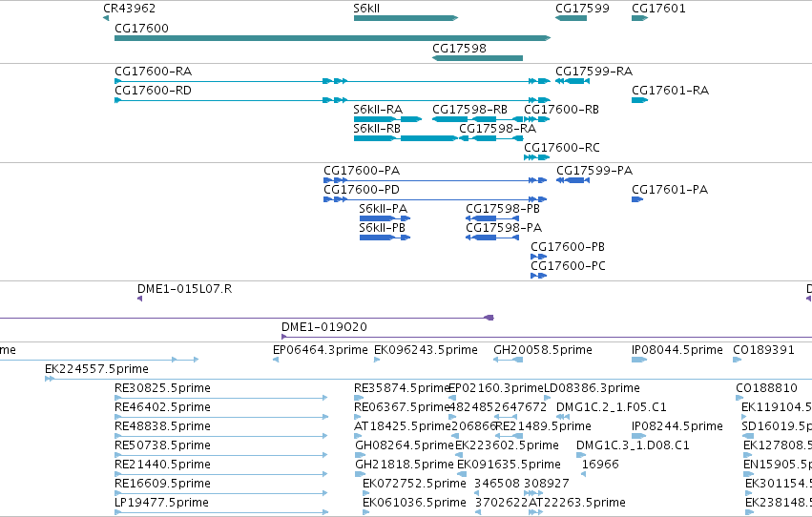Screen dimensions: 812x517
Task: Select transcript CG17598-RA
Action: [491, 138]
